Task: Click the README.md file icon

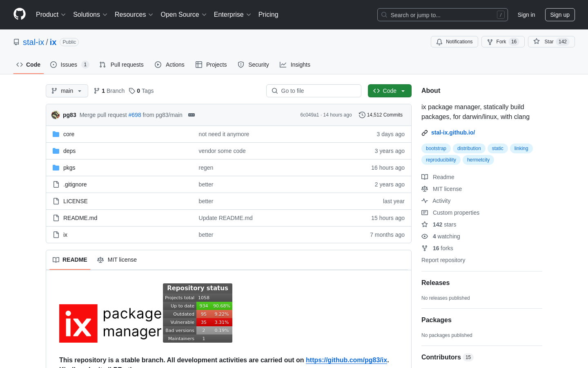Action: point(56,218)
